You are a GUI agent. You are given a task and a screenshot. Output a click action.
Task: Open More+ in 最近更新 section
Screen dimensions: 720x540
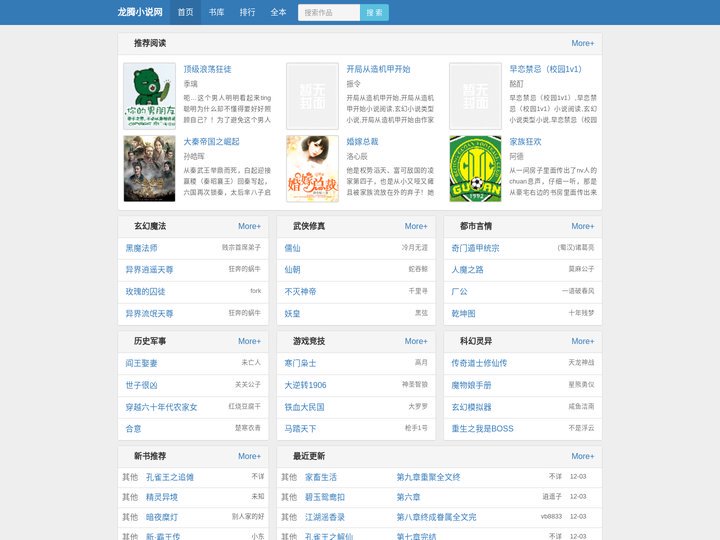tap(583, 456)
